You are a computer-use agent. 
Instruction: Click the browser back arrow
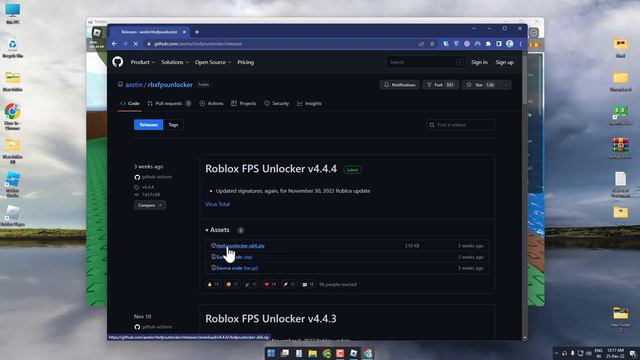(x=115, y=44)
